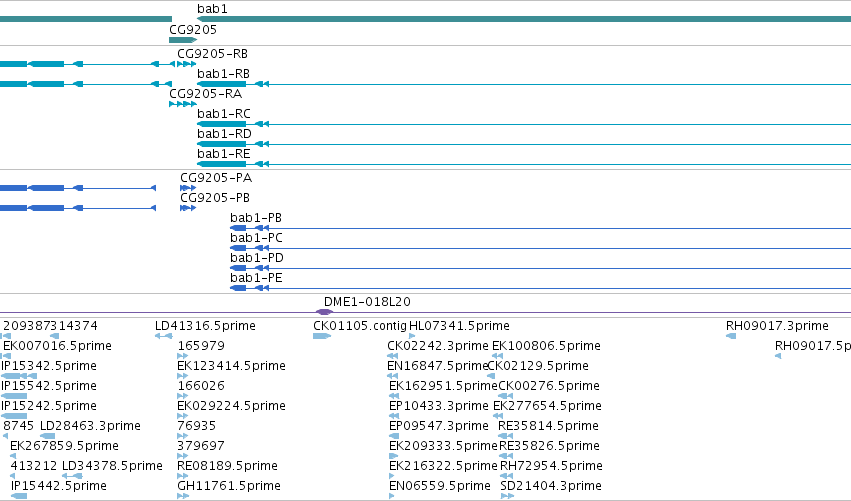Click the EK209333.5prime EST label
The height and width of the screenshot is (501, 851).
point(443,447)
